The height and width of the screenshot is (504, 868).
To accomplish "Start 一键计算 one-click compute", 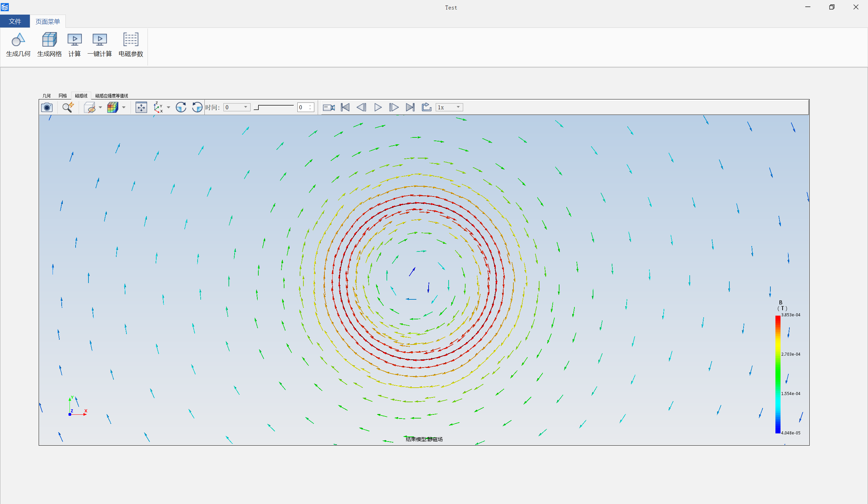I will 100,45.
